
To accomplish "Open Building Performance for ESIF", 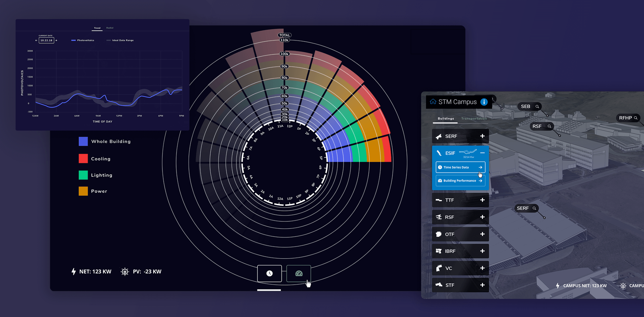I will pos(460,181).
